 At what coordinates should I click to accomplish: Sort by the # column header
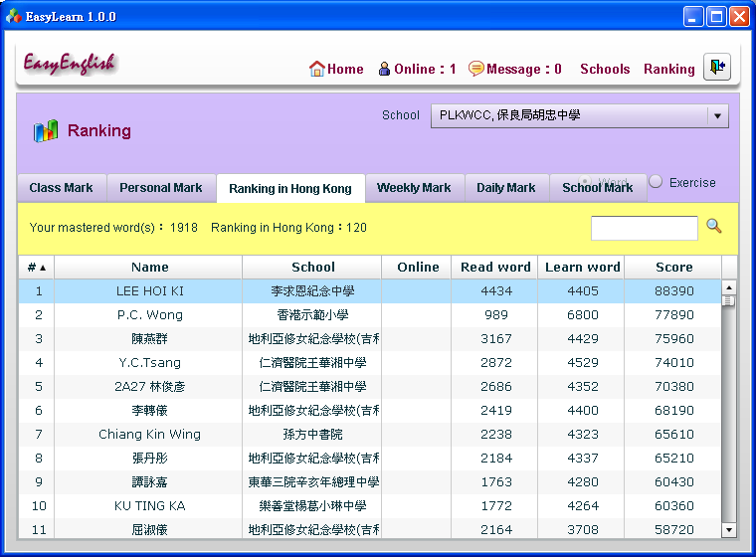click(37, 268)
